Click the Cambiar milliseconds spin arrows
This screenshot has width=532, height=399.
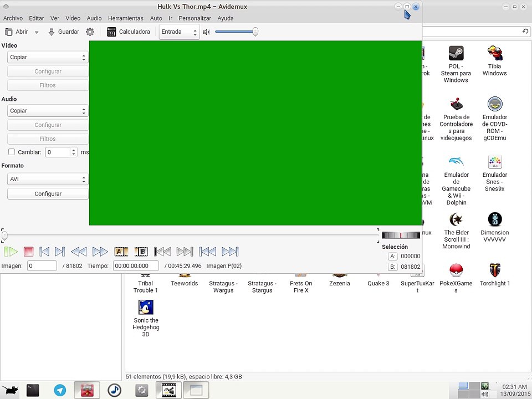click(x=74, y=152)
